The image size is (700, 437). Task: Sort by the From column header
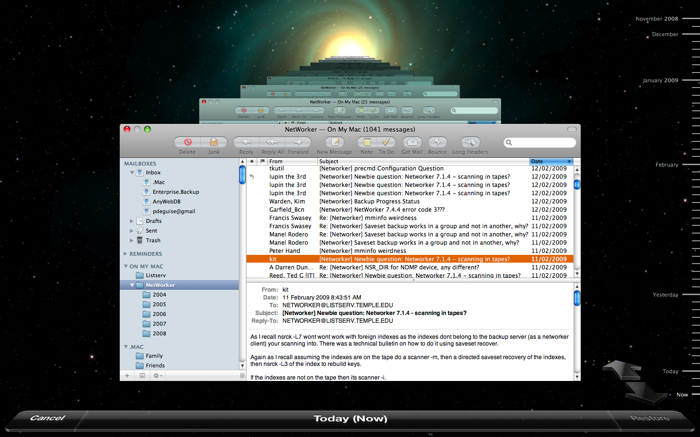(x=292, y=161)
